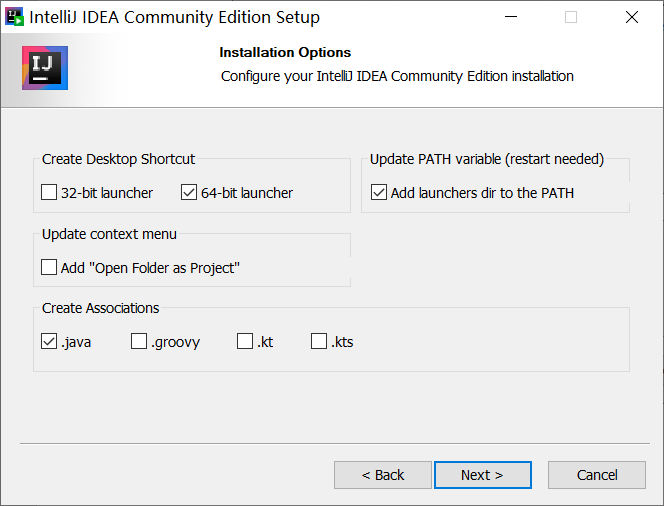This screenshot has width=664, height=506.
Task: Go back with the < Back button
Action: (383, 475)
